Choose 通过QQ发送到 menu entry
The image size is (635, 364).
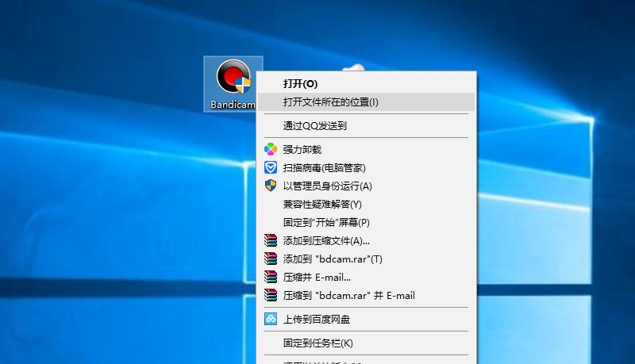point(314,126)
